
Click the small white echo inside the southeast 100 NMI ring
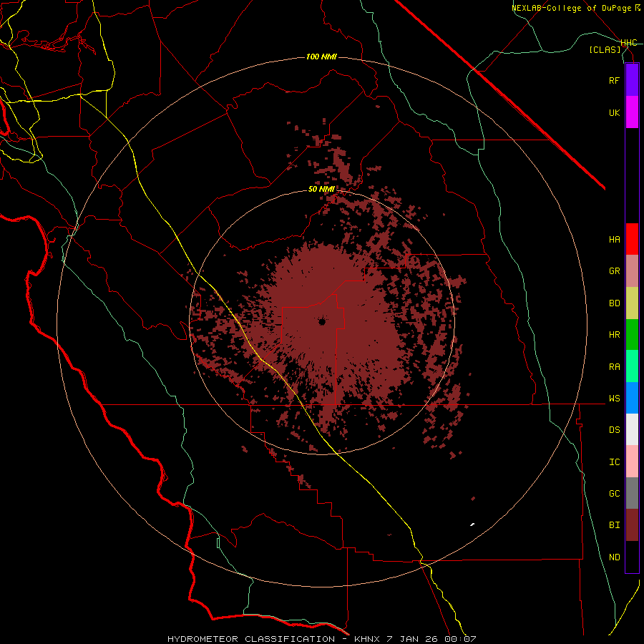pos(472,524)
